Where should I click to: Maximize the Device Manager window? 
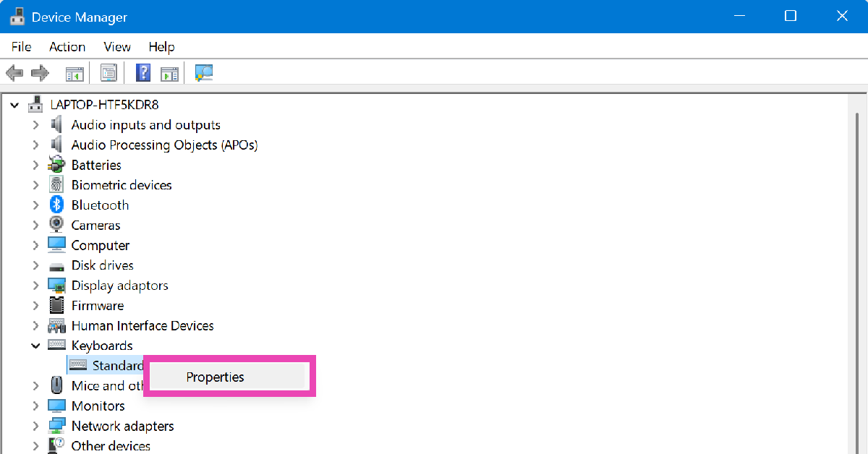pos(791,16)
